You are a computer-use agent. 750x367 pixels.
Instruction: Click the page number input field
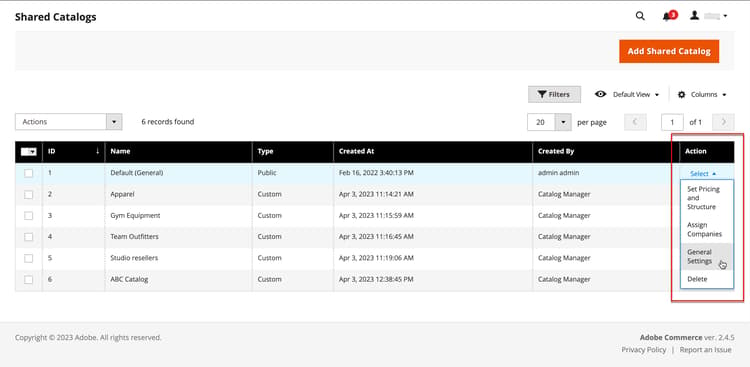point(672,122)
